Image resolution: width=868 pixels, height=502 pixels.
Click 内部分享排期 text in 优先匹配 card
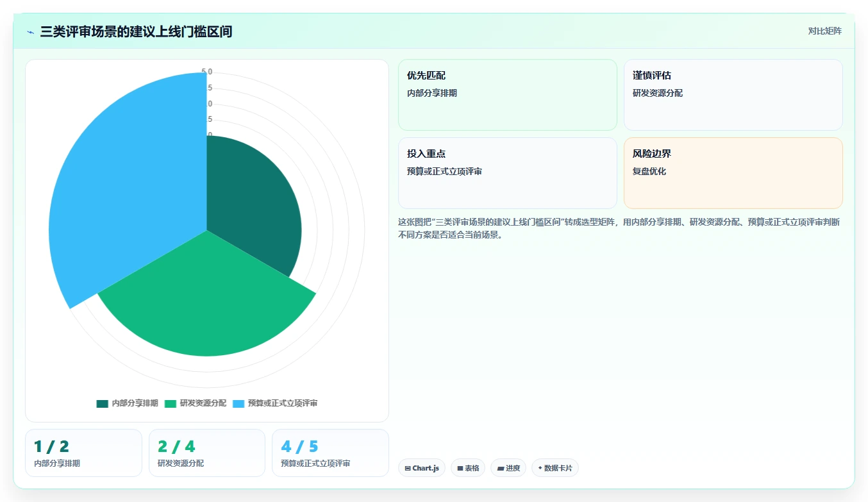[432, 94]
